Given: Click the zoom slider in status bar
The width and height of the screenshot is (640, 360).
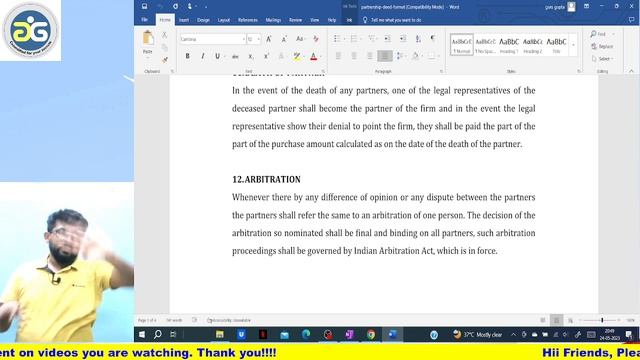Looking at the screenshot, I should click(602, 320).
